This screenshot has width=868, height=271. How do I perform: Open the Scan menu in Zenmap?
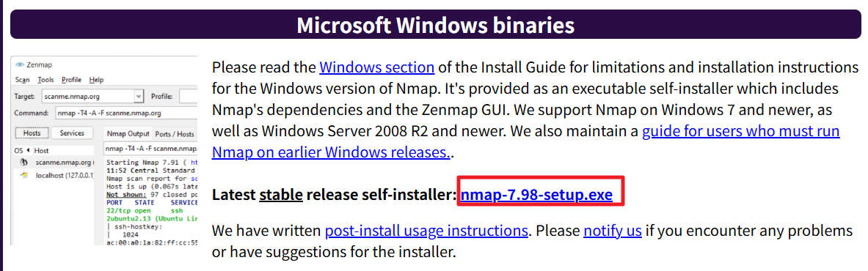pos(22,80)
